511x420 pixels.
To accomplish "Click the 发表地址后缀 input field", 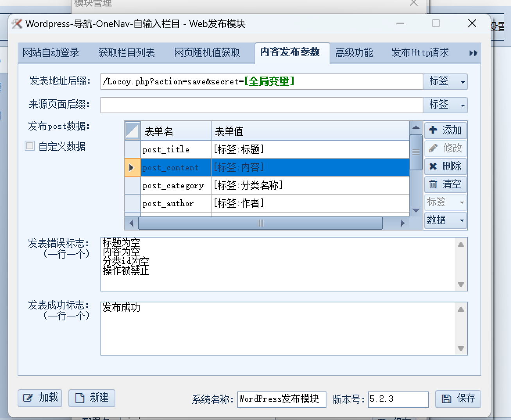I will pos(262,82).
